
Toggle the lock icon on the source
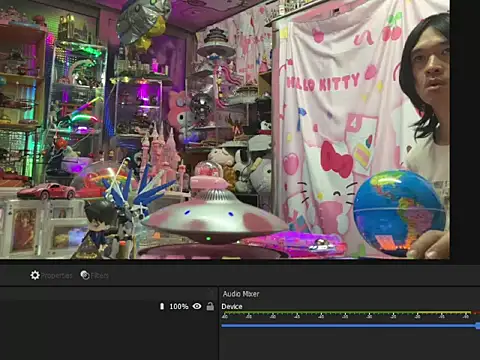point(210,306)
